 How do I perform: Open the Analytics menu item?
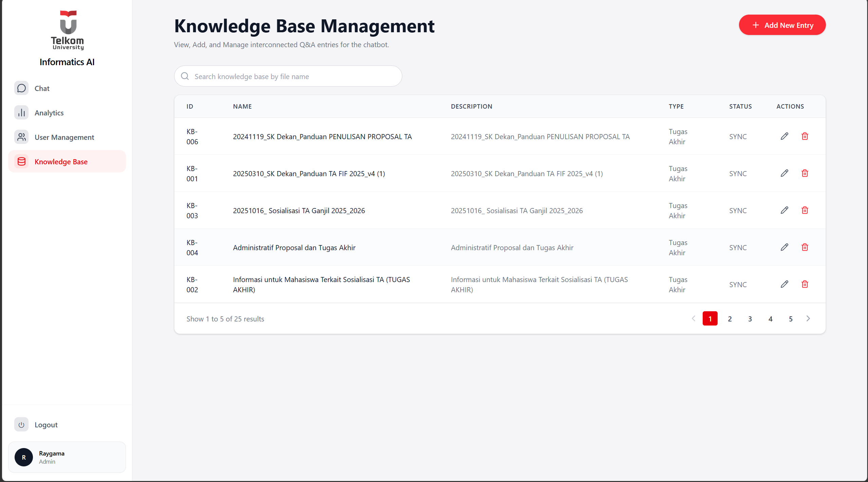point(67,113)
